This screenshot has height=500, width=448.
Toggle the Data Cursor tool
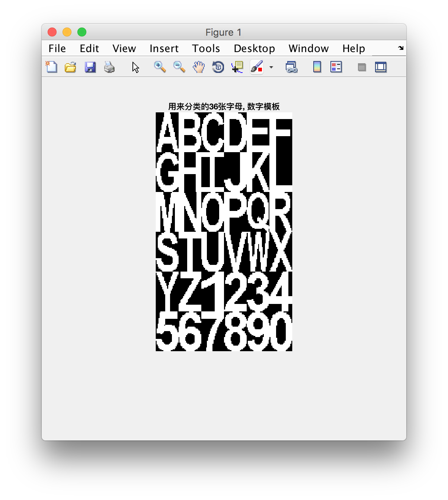[237, 67]
